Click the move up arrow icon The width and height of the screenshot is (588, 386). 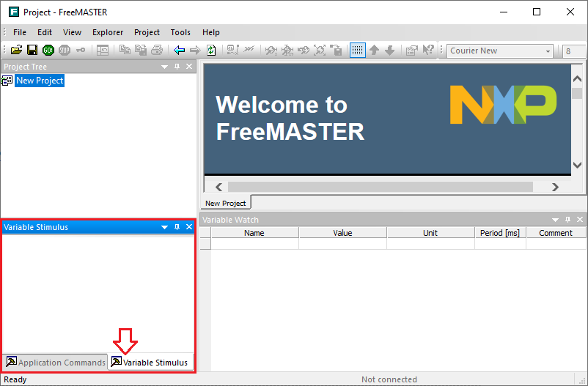point(374,50)
